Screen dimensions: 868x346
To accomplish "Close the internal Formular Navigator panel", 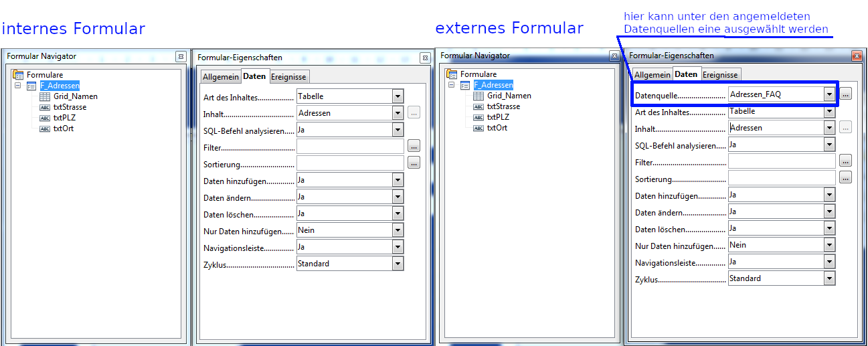I will [x=180, y=57].
